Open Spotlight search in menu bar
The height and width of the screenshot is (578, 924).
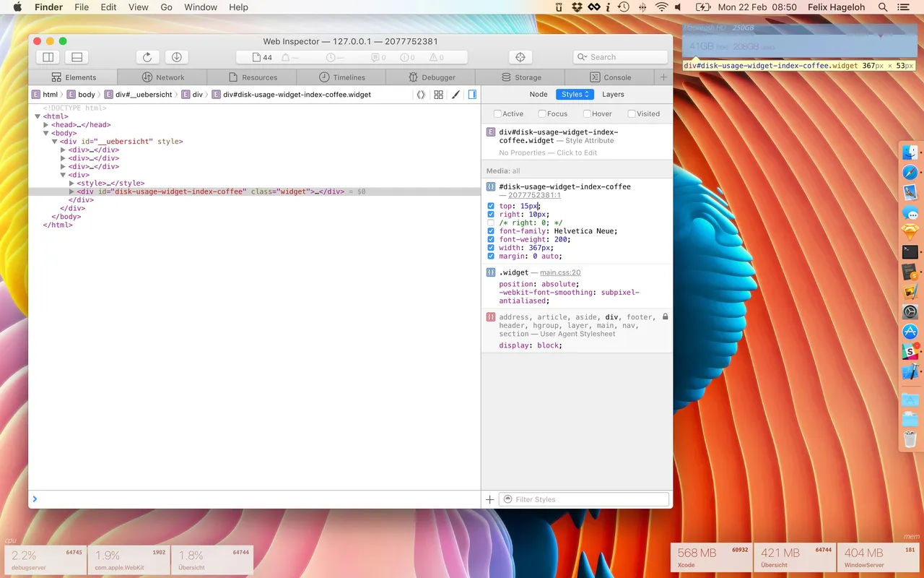883,7
